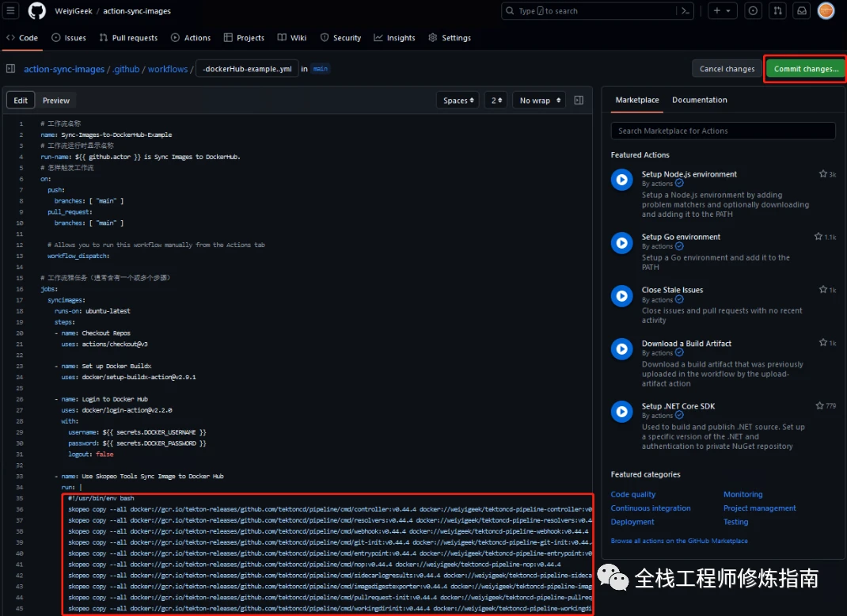Open the Spaces indent mode dropdown
Screen dimensions: 847x616
458,100
